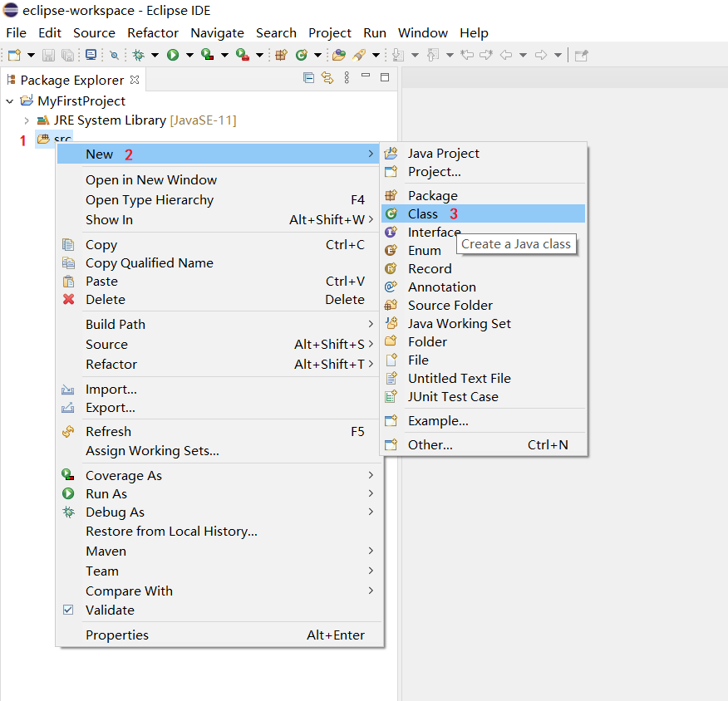Click the Debug bug icon
This screenshot has width=728, height=701.
pyautogui.click(x=138, y=55)
